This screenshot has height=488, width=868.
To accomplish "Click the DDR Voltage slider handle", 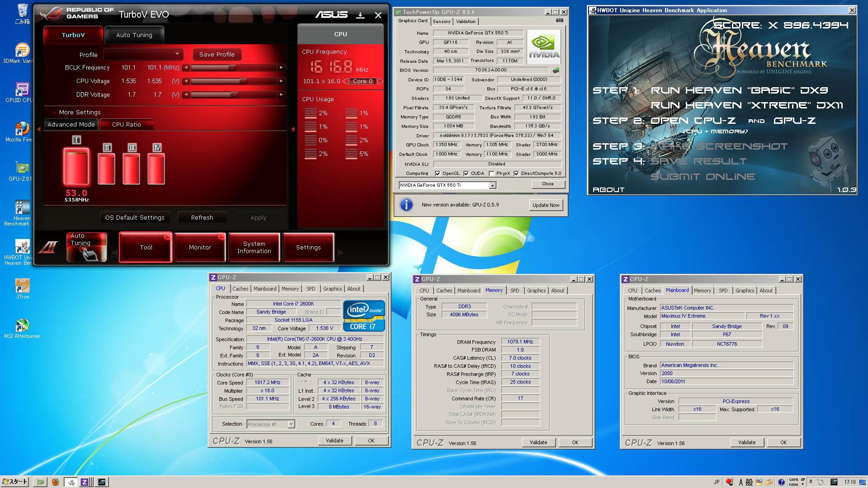I will point(234,95).
